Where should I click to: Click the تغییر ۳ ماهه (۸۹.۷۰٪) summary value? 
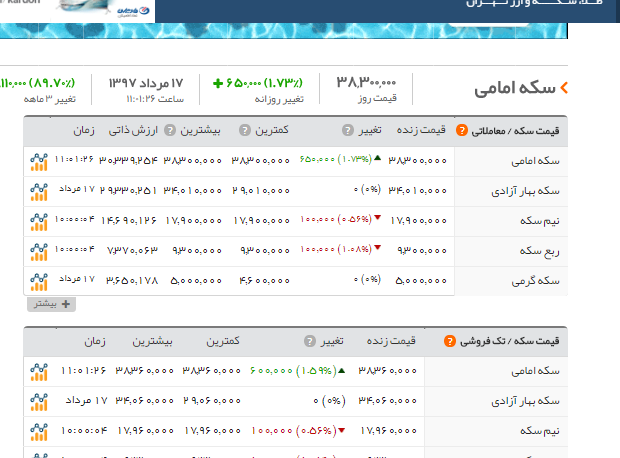point(38,83)
